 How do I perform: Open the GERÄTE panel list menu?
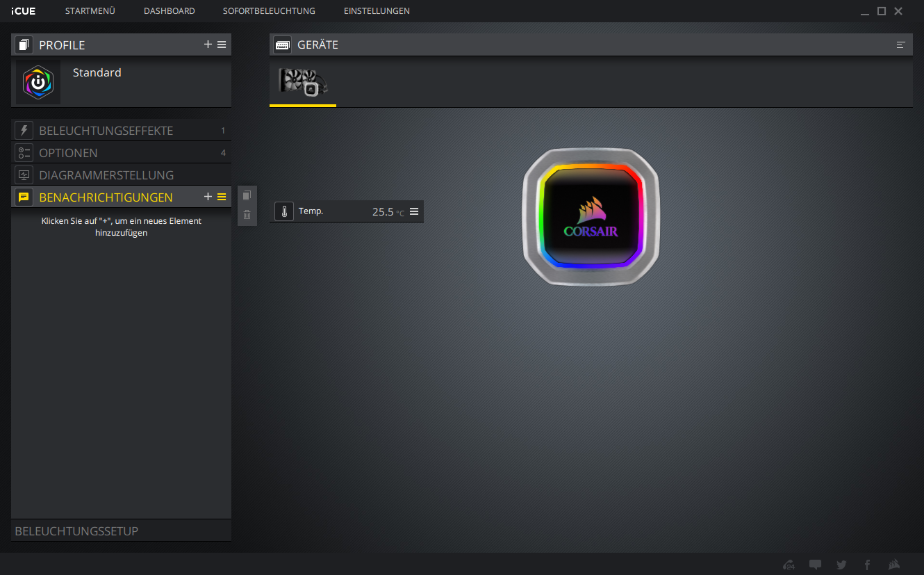[901, 44]
